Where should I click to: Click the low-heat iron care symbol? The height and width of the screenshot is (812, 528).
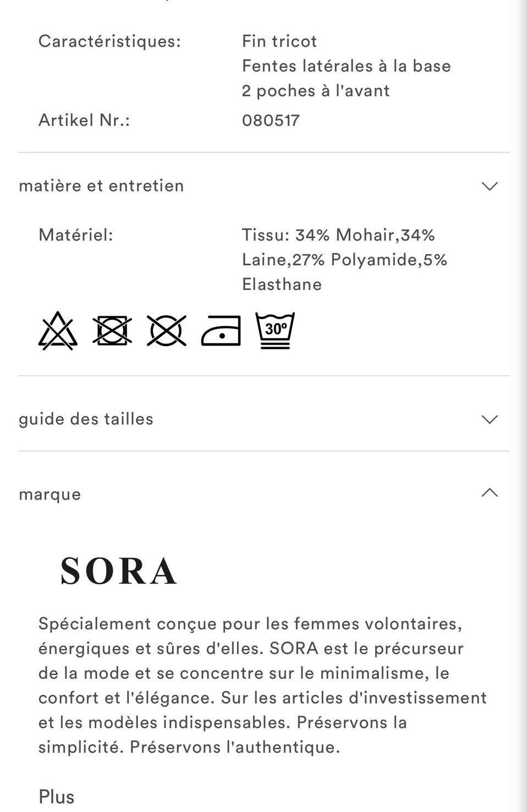click(x=221, y=331)
